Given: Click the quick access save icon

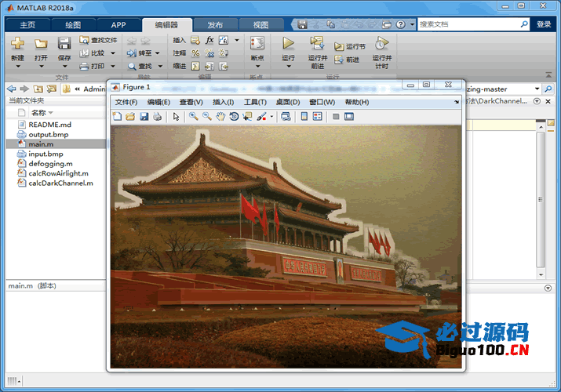Looking at the screenshot, I should click(x=302, y=24).
